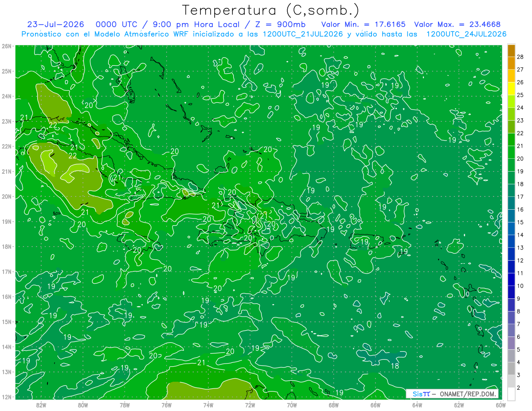
Task: Click "Valor Max. = 23.4668" readout
Action: click(x=457, y=25)
